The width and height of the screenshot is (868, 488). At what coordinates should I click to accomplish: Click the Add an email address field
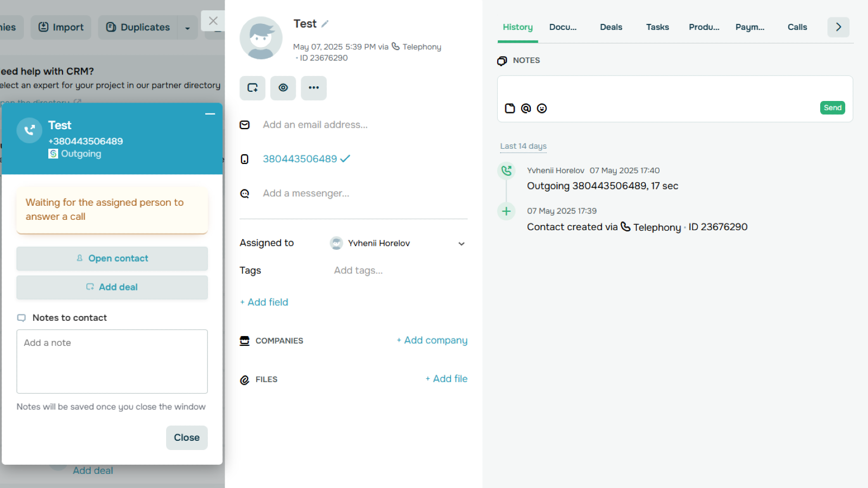point(315,125)
